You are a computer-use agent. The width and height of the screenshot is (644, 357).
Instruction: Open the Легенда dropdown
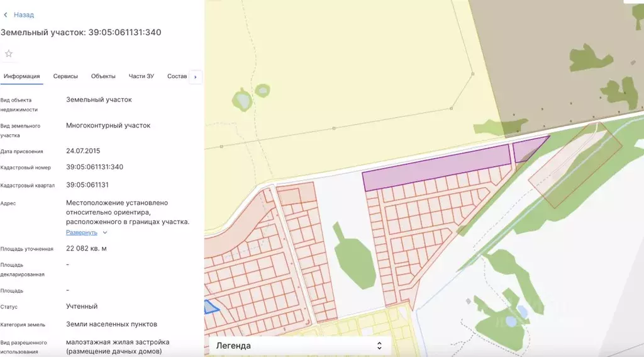pyautogui.click(x=299, y=346)
